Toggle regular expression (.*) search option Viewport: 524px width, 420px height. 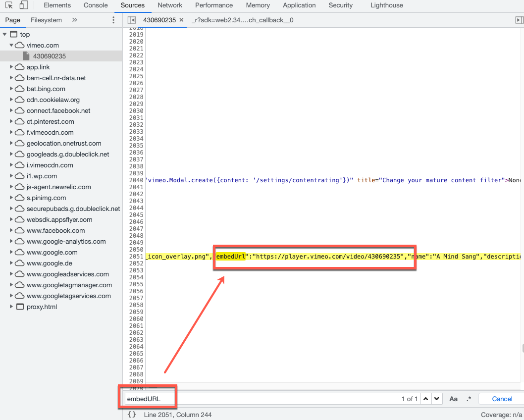click(469, 399)
